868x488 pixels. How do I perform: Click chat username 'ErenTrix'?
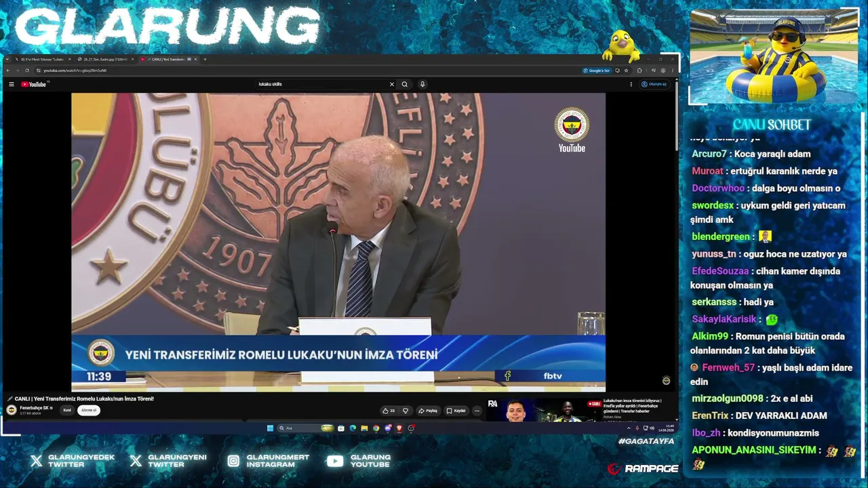[710, 415]
